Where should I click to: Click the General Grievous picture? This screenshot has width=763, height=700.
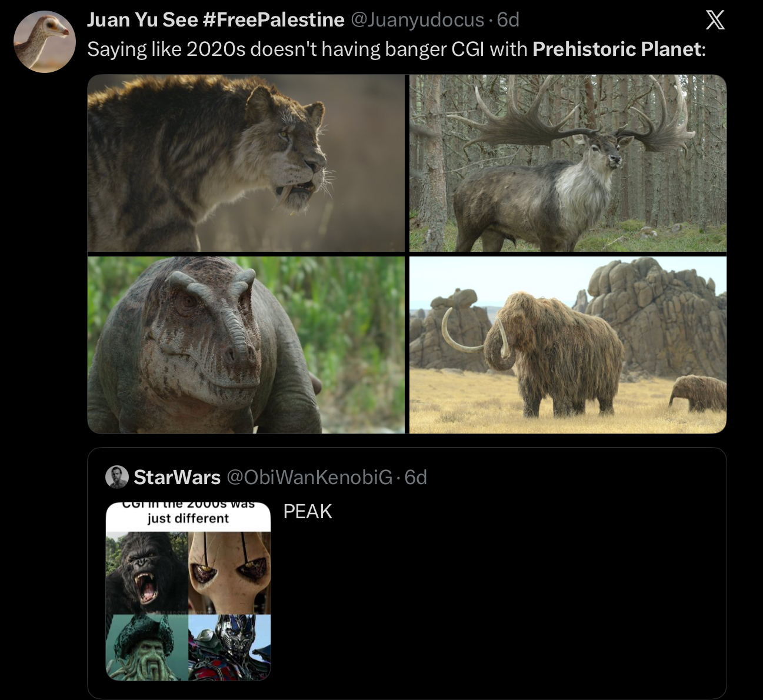click(229, 573)
